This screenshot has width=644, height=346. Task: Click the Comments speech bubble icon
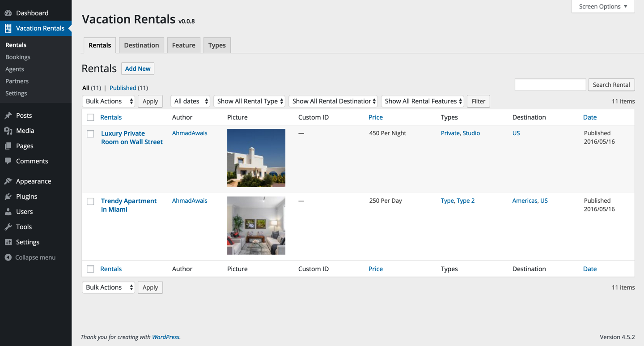(x=8, y=161)
